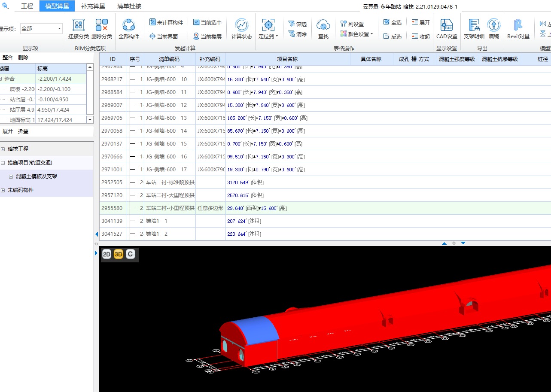This screenshot has width=551, height=392.
Task: Open the 清单挂接 tab
Action: pos(129,6)
